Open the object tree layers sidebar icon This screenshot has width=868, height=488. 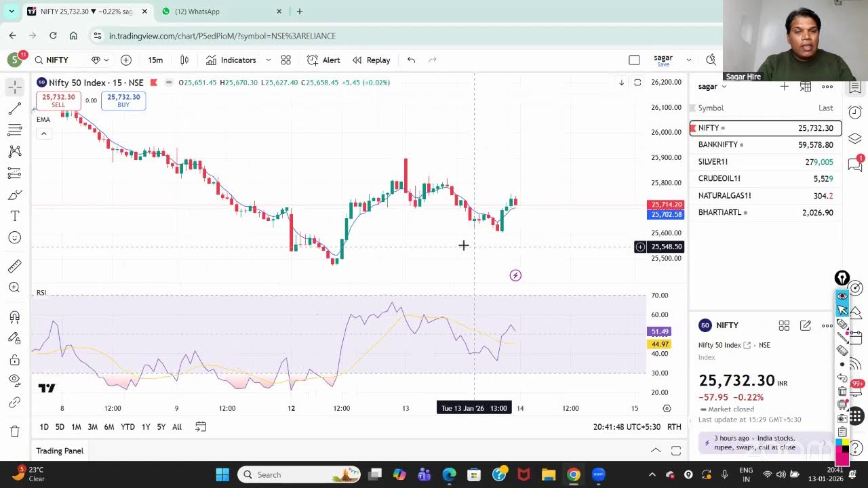(x=855, y=138)
